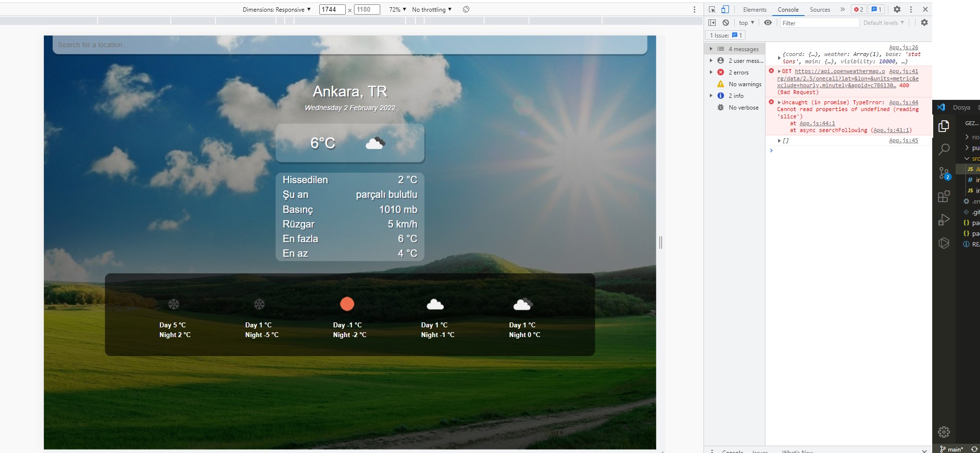Screen dimensions: 980x453
Task: Open the VS Code Explorer view
Action: [x=944, y=126]
